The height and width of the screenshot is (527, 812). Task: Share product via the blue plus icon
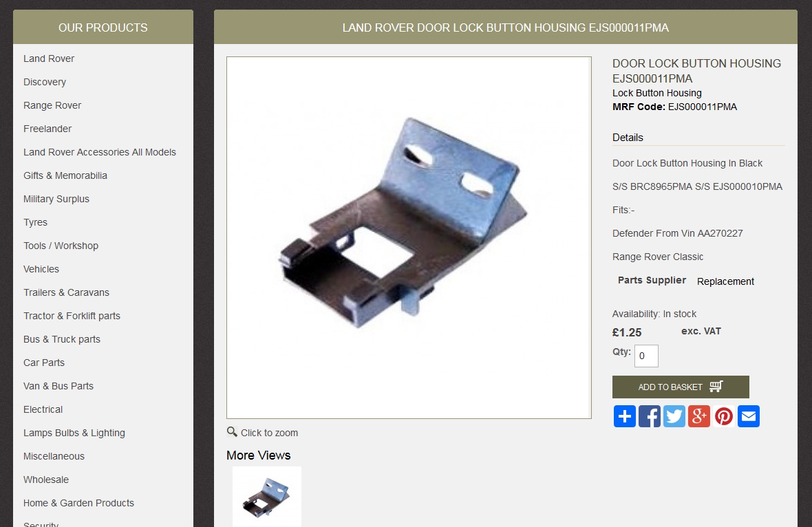click(x=625, y=416)
